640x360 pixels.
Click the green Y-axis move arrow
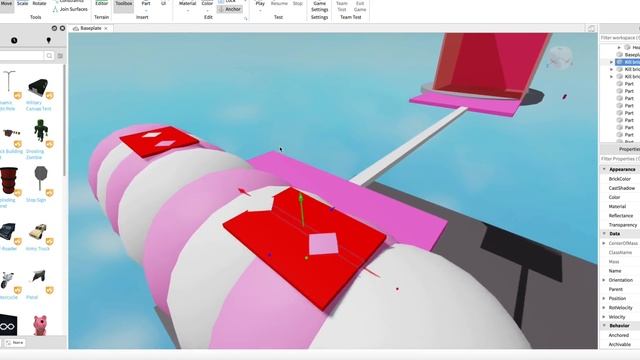pos(301,199)
